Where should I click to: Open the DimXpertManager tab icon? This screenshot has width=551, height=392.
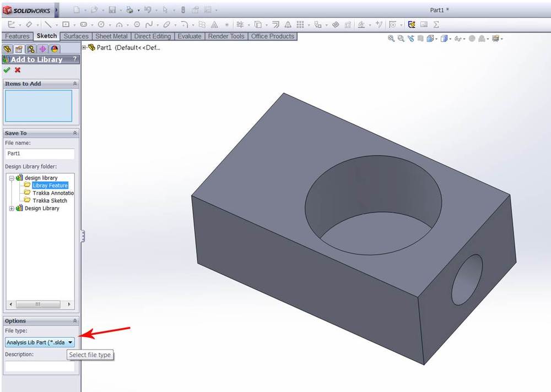tap(42, 49)
